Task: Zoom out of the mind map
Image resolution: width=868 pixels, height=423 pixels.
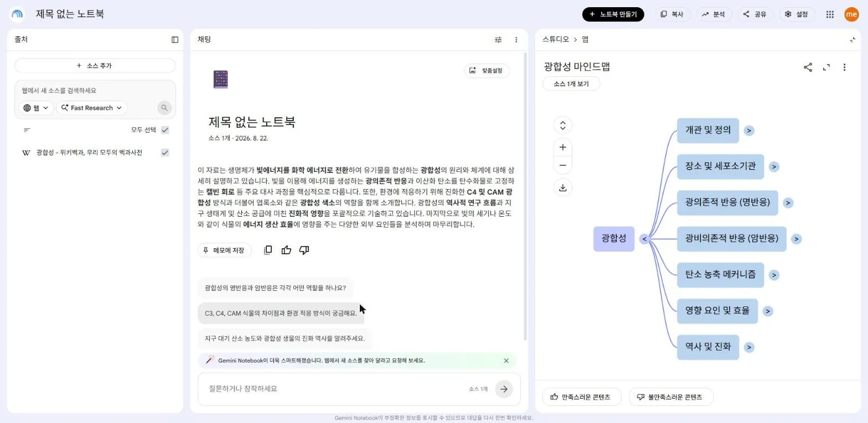Action: (x=563, y=165)
